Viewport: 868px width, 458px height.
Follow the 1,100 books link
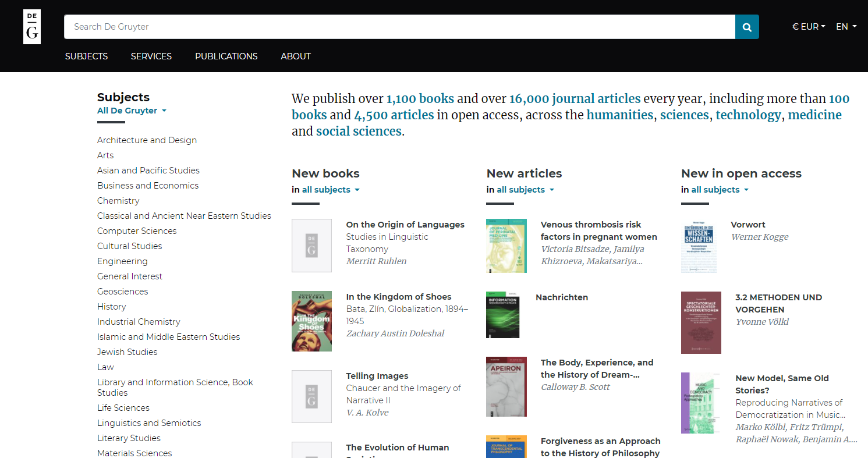(420, 99)
